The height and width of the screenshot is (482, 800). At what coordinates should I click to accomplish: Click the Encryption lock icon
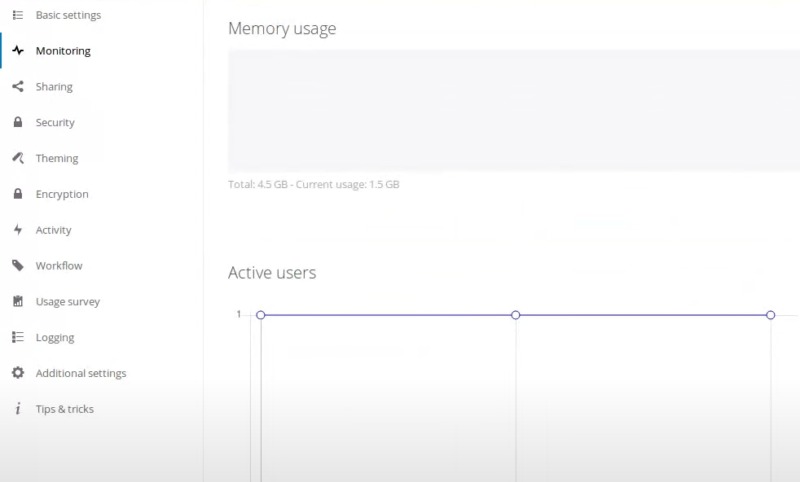pos(17,194)
